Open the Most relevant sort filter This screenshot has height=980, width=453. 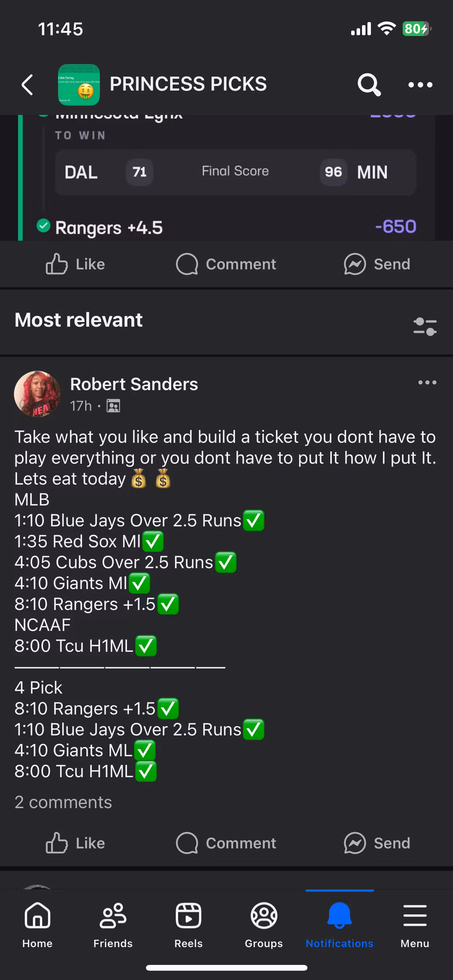(x=425, y=326)
